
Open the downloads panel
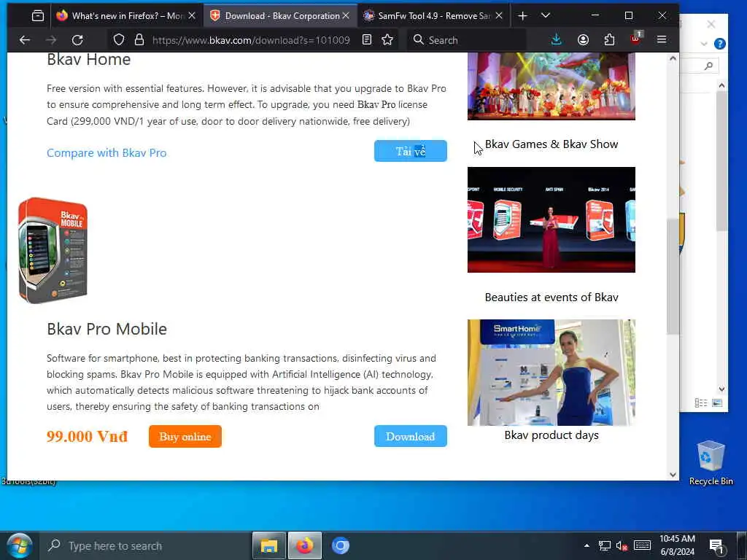556,40
